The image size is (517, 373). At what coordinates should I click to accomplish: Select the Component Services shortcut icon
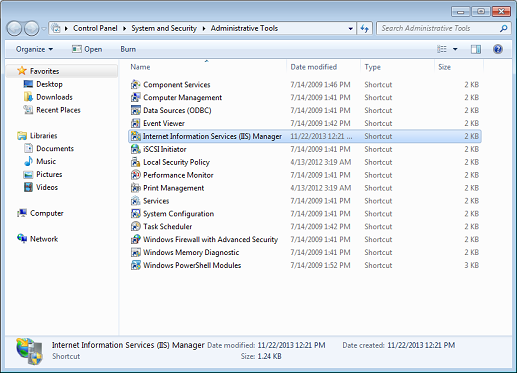pyautogui.click(x=135, y=85)
